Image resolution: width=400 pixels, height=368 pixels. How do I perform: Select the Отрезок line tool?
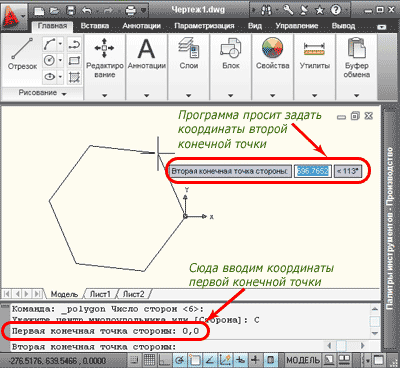click(22, 53)
